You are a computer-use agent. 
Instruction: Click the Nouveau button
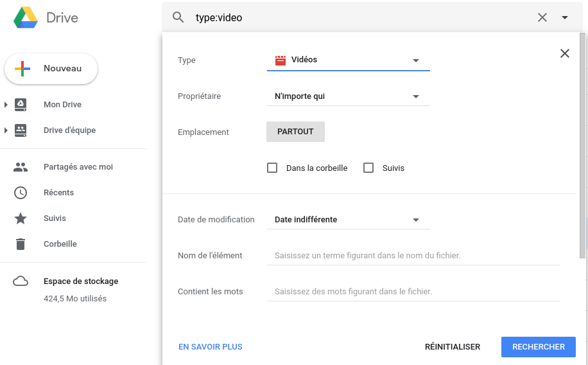(x=51, y=68)
